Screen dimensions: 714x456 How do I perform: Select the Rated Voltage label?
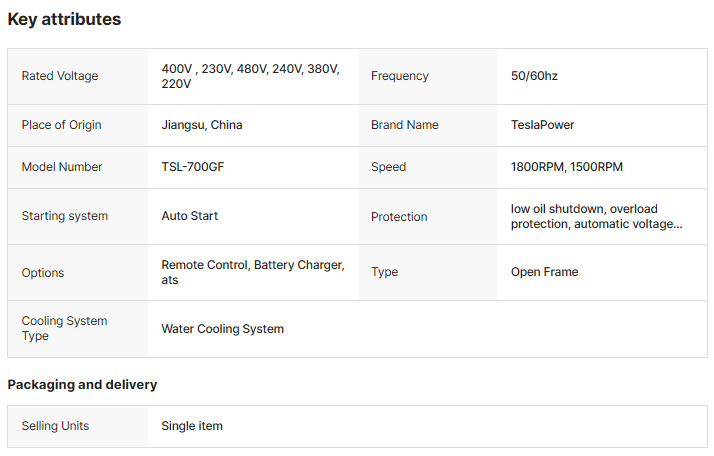pyautogui.click(x=60, y=76)
